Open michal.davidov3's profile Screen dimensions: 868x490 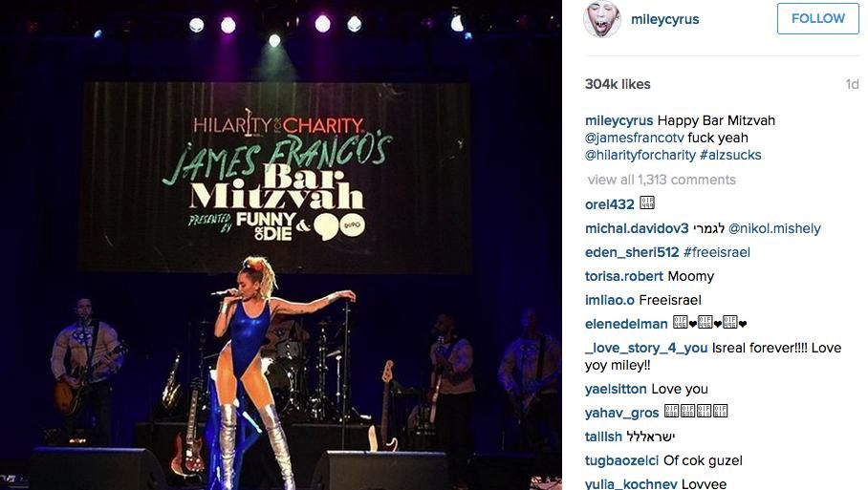[637, 228]
